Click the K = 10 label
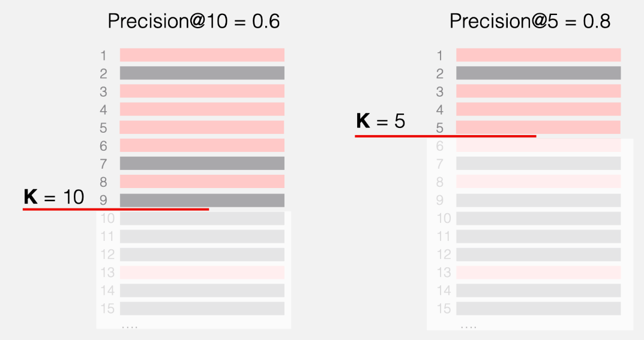Screen dimensions: 644x340 [54, 197]
